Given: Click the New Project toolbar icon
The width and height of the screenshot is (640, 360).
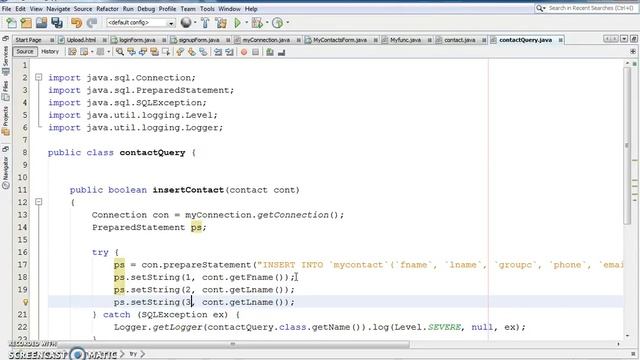Looking at the screenshot, I should pos(26,23).
